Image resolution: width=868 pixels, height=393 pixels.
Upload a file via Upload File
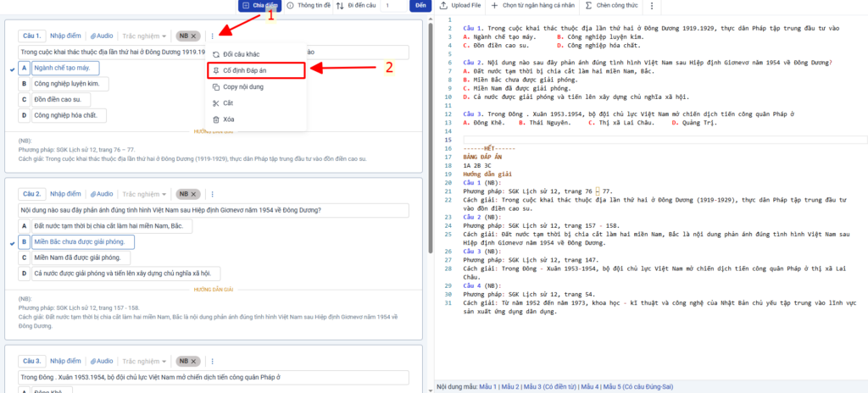click(460, 6)
